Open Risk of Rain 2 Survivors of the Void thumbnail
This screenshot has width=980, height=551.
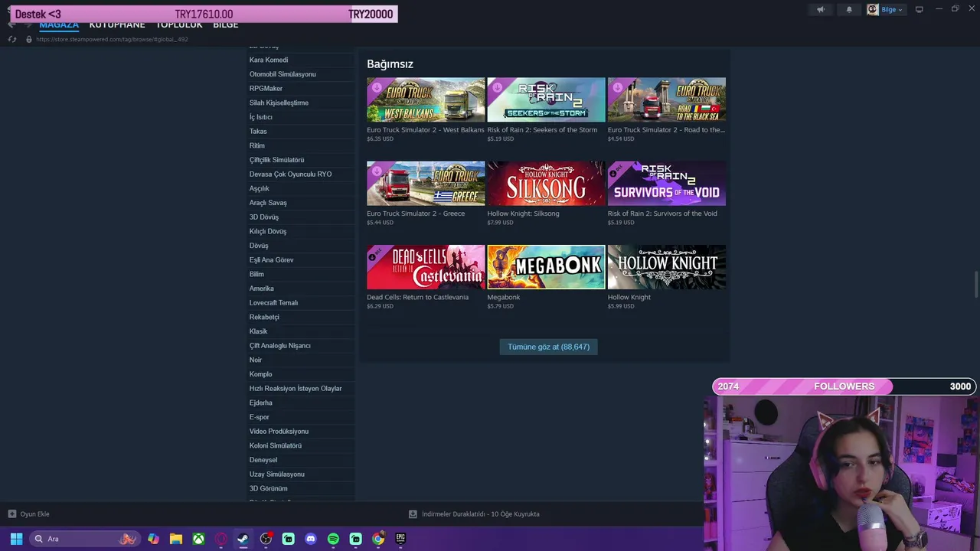(x=667, y=183)
